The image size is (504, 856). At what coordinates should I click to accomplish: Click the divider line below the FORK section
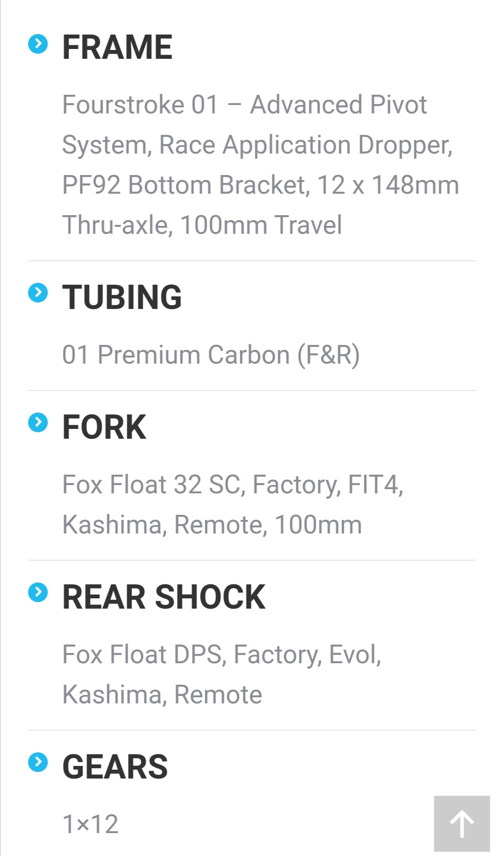252,560
